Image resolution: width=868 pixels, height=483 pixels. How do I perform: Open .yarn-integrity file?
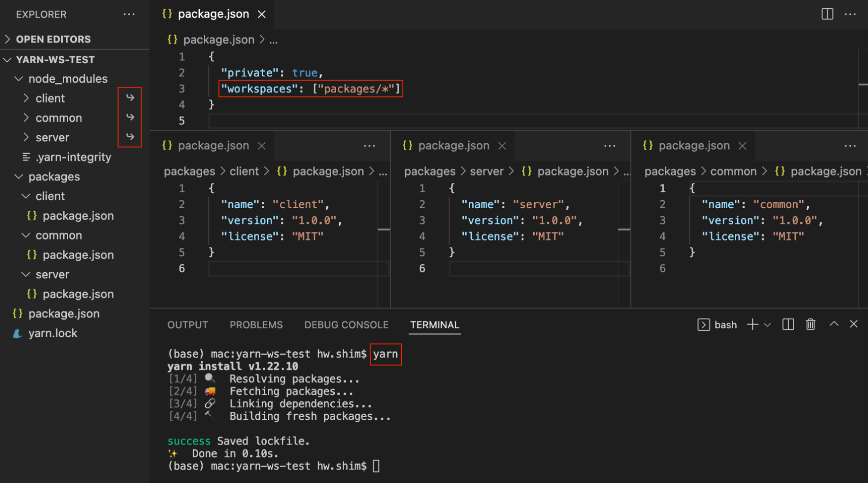pyautogui.click(x=73, y=157)
